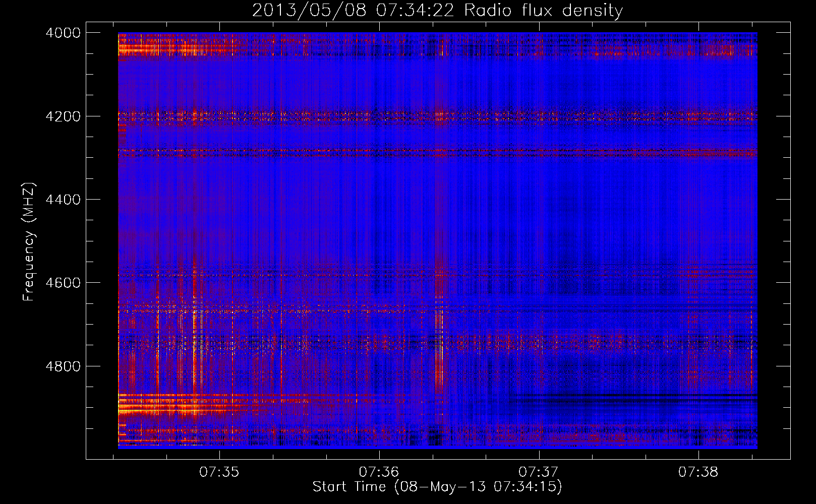Click the 07:37 time tick label
This screenshot has width=816, height=504.
click(539, 472)
